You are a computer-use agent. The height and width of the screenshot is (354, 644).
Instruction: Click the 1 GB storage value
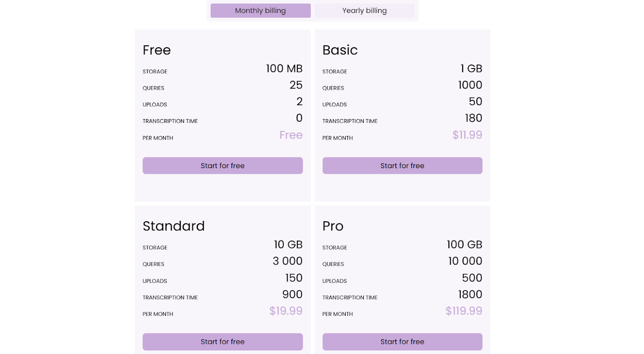click(x=471, y=68)
